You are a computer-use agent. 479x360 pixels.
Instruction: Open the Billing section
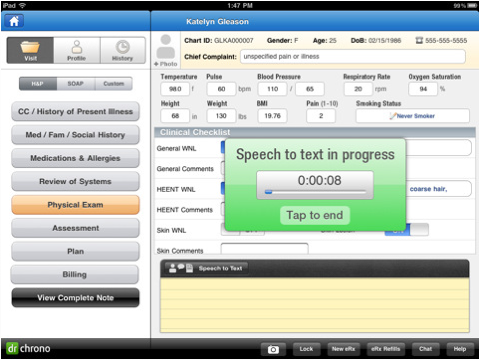click(75, 274)
